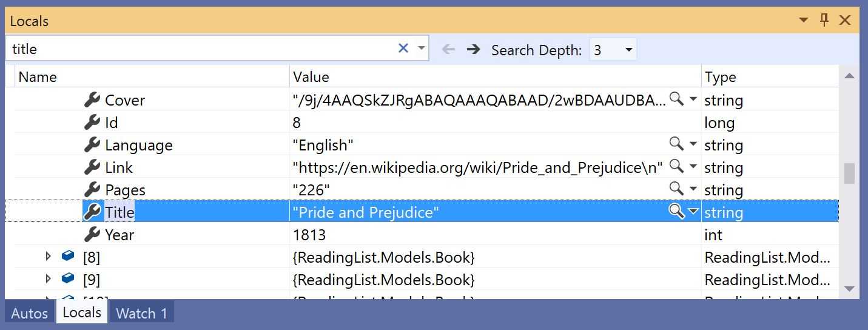Viewport: 868px width, 330px height.
Task: Click the wrench icon beside Link
Action: pyautogui.click(x=92, y=167)
